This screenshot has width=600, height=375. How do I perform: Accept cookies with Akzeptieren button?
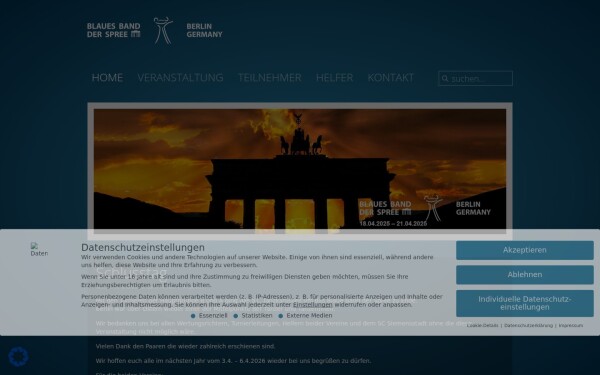pos(525,250)
